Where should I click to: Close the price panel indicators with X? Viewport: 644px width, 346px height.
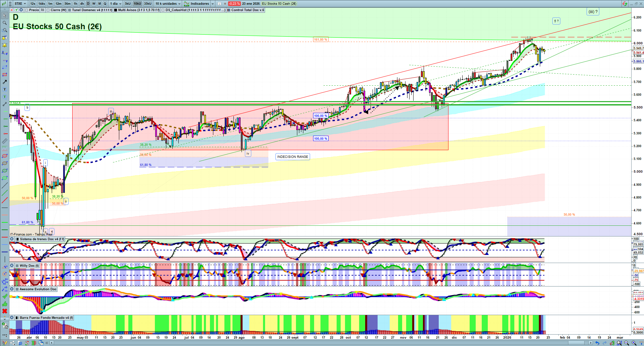(21, 10)
